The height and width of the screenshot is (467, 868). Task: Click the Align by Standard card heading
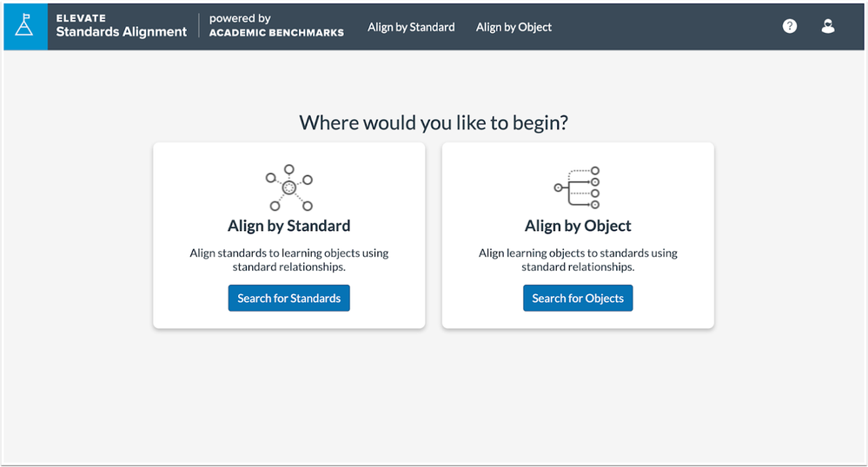289,226
